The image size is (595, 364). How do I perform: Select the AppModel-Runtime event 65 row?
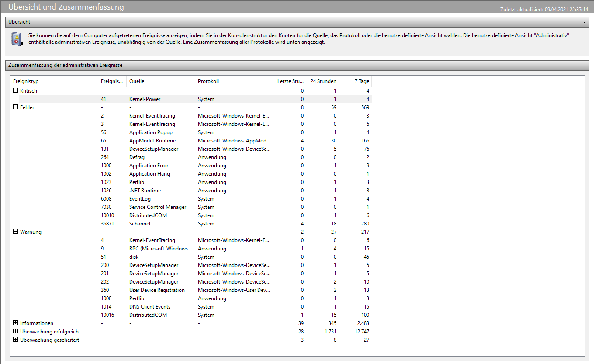[195, 141]
